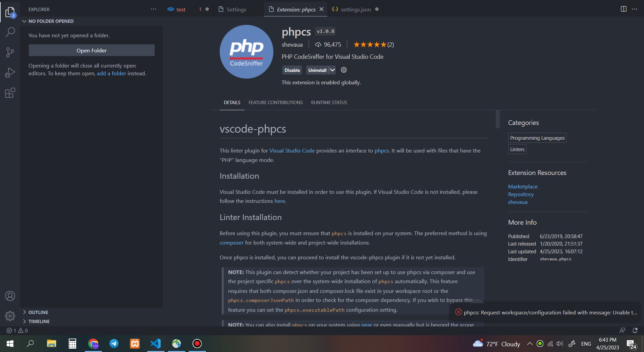Select the Runtime Status tab
Viewport: 644px width, 352px height.
[x=329, y=102]
